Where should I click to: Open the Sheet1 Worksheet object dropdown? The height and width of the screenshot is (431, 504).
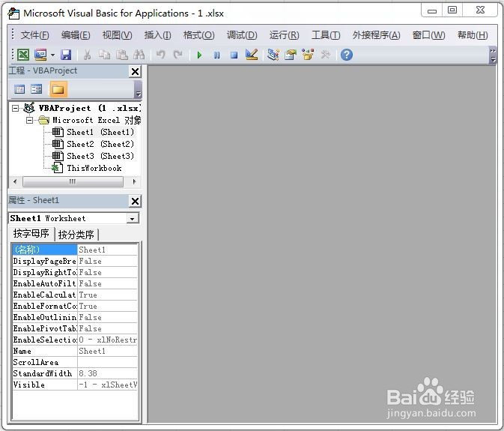[x=132, y=219]
